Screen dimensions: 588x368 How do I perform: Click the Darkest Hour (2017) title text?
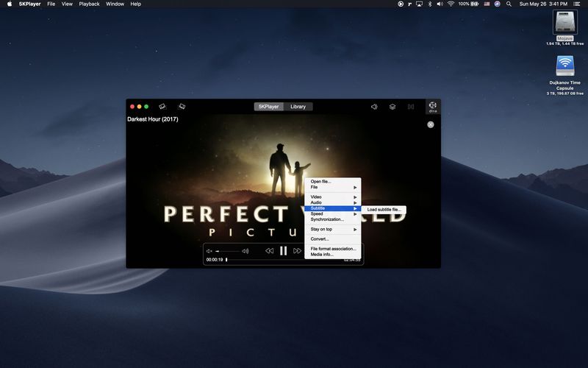[153, 119]
